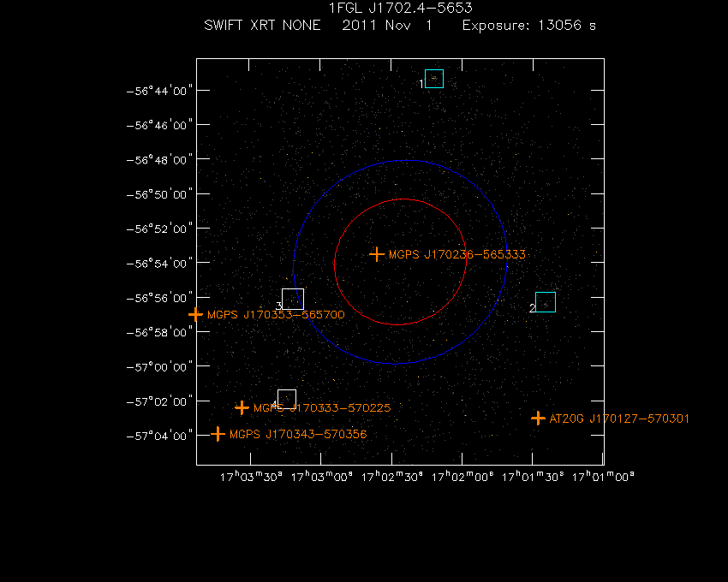Click declination label -56°52'00"

(159, 229)
